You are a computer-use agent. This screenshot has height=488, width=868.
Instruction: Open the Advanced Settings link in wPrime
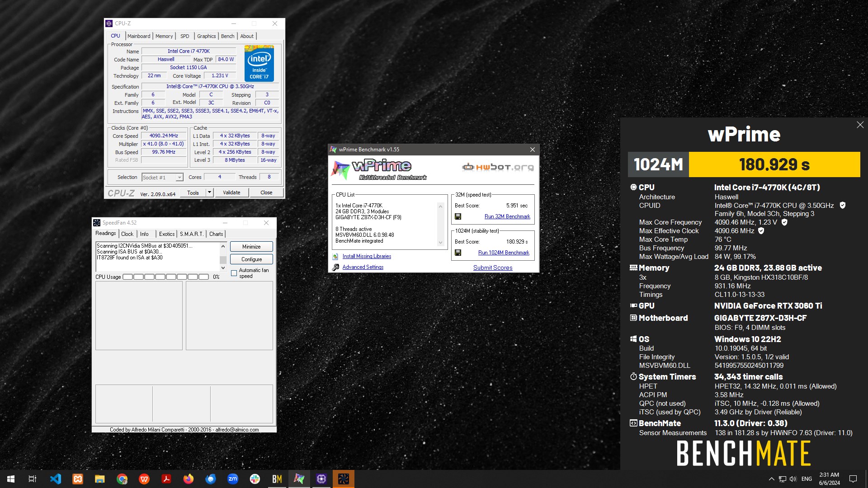pyautogui.click(x=363, y=267)
